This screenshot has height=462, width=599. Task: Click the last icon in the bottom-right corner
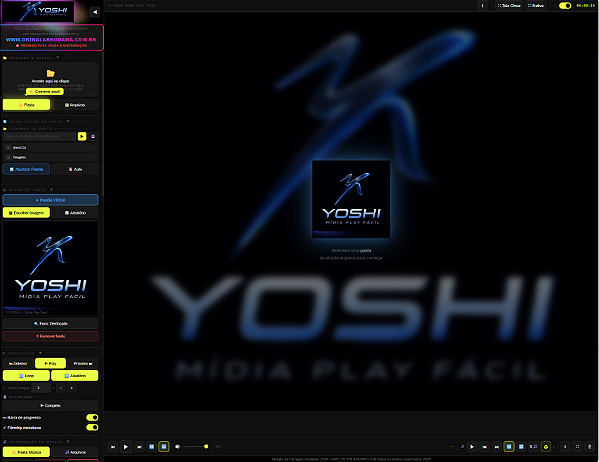589,447
